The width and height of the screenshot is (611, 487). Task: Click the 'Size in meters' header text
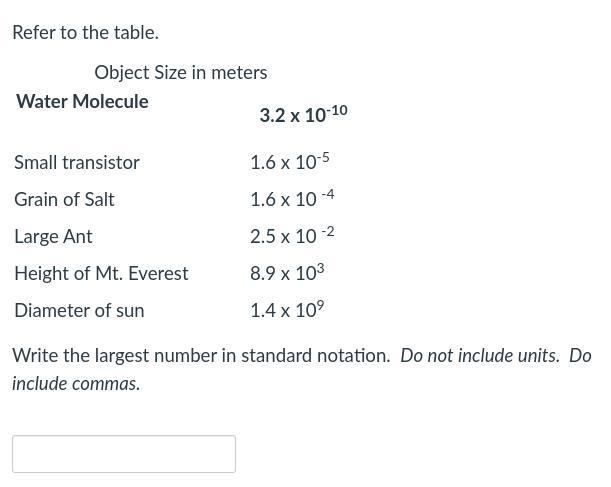pos(210,72)
